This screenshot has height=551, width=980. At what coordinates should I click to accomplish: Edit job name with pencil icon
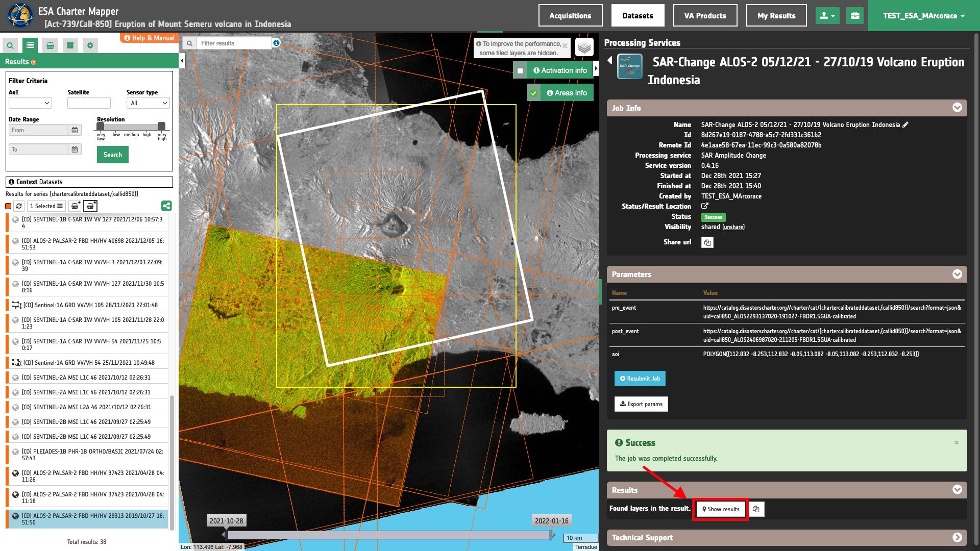coord(905,124)
